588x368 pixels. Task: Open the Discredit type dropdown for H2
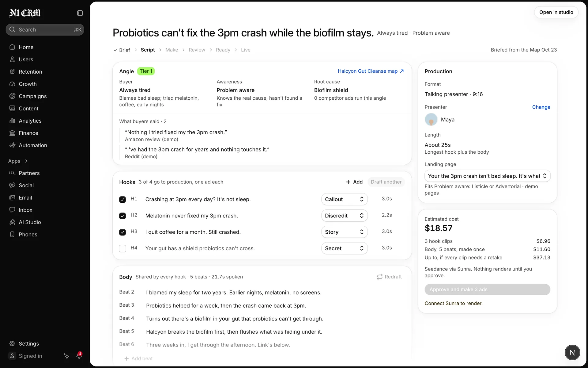coord(344,216)
